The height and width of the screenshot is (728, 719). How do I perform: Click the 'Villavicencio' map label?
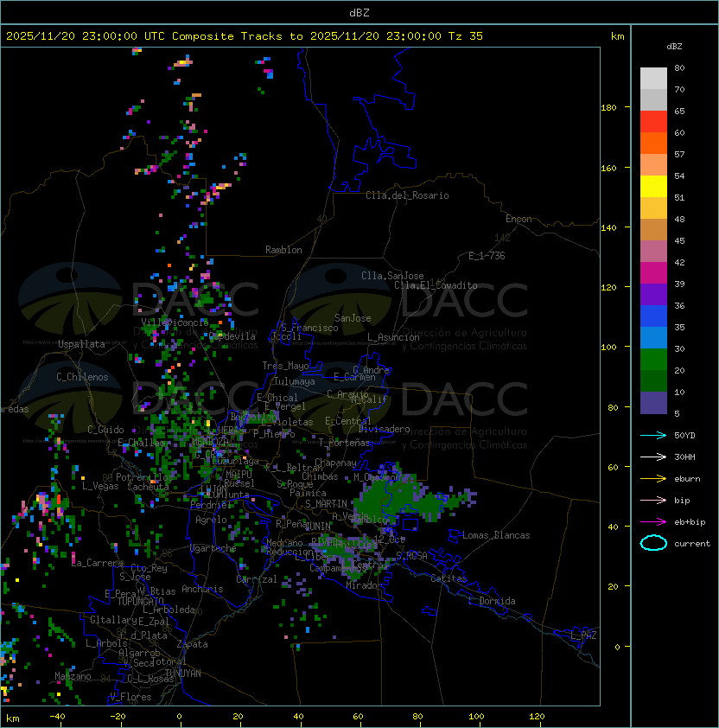(x=175, y=322)
